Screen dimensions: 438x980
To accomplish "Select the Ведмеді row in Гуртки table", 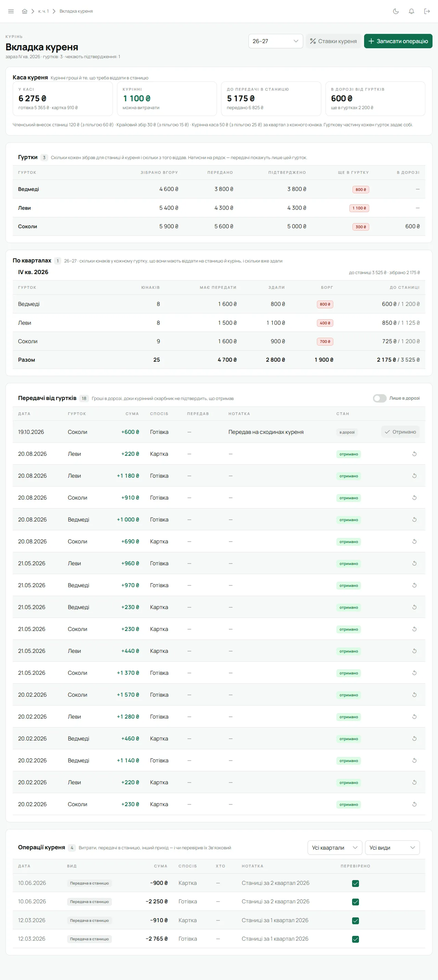I will click(x=219, y=189).
